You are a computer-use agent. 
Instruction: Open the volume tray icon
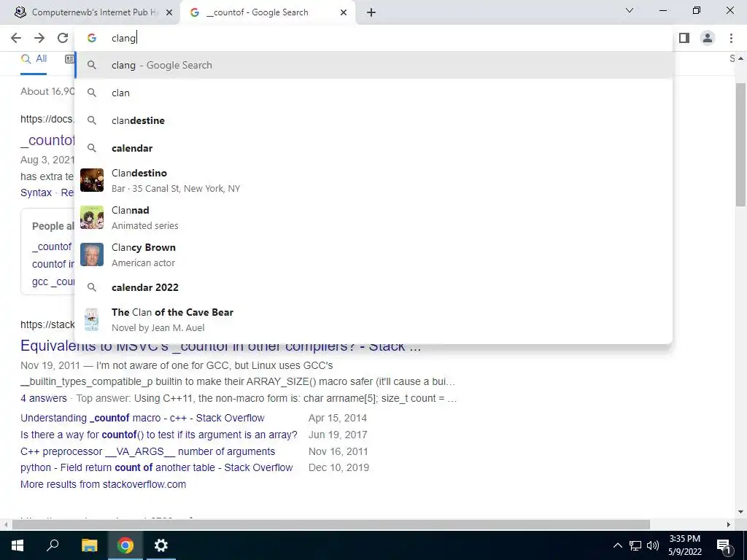[x=653, y=545]
